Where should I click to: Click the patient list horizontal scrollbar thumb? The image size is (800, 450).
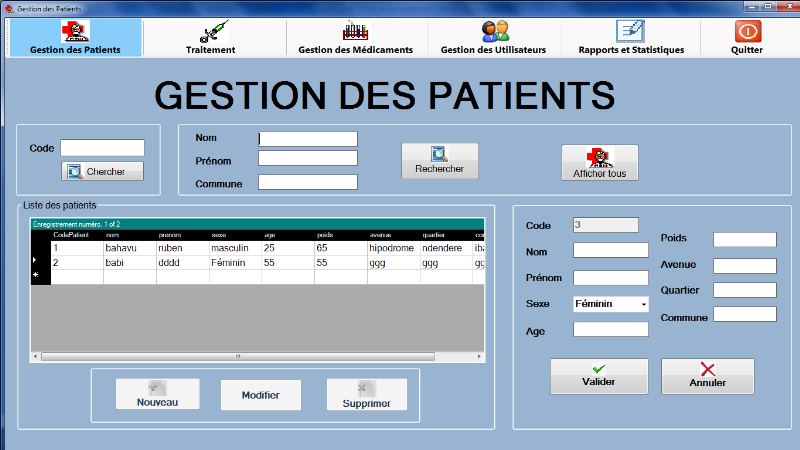[x=238, y=357]
